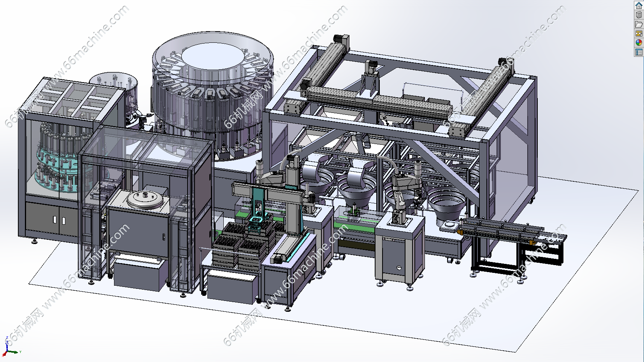Select the round lid on the front cabinet
The image size is (644, 362).
tap(144, 199)
